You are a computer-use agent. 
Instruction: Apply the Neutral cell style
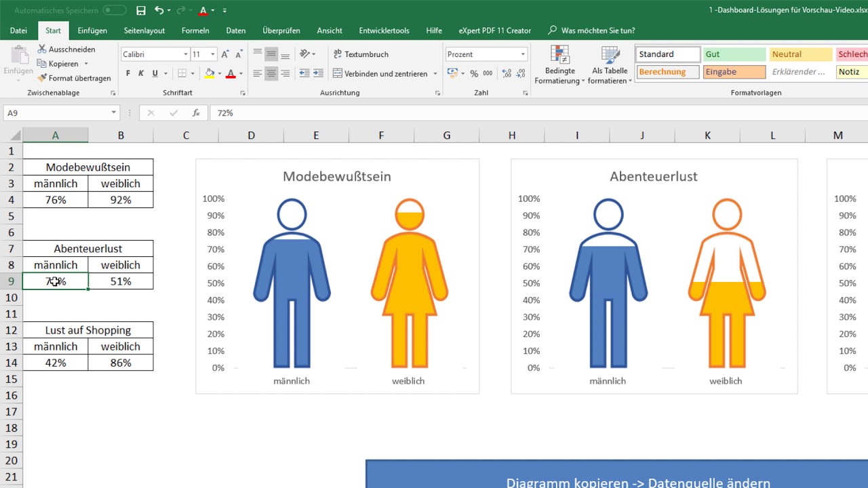click(x=801, y=54)
